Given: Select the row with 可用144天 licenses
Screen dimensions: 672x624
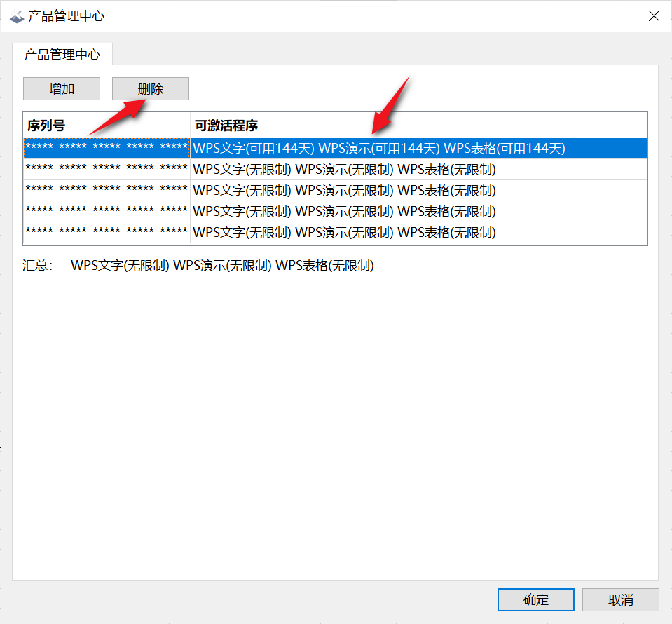Looking at the screenshot, I should point(335,149).
